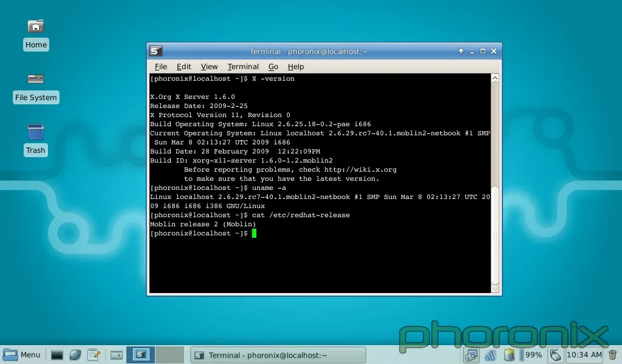Launch web browser from panel globe icon
The height and width of the screenshot is (364, 622).
pos(75,355)
